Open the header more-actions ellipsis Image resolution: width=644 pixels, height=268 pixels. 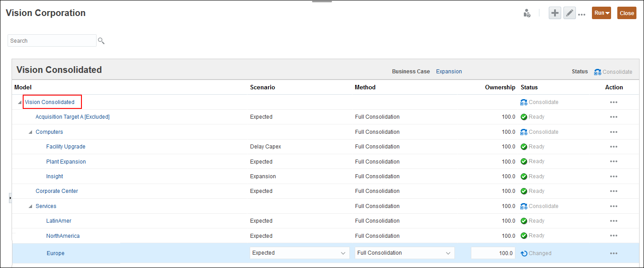pos(582,15)
